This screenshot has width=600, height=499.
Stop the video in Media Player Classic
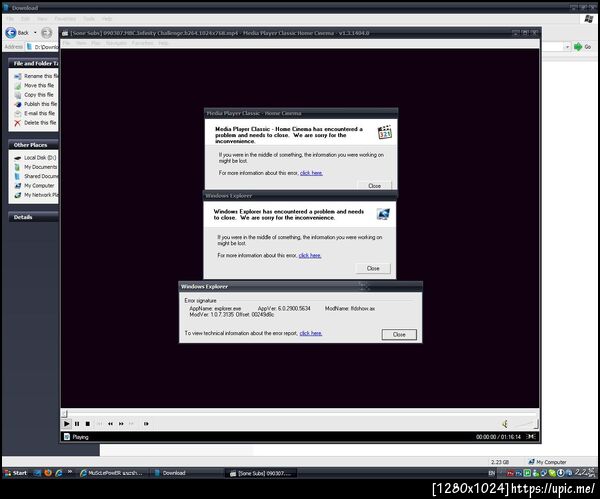click(88, 424)
